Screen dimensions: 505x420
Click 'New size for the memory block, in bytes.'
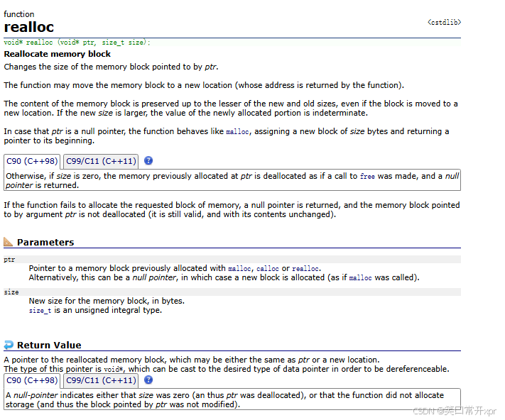tap(107, 301)
